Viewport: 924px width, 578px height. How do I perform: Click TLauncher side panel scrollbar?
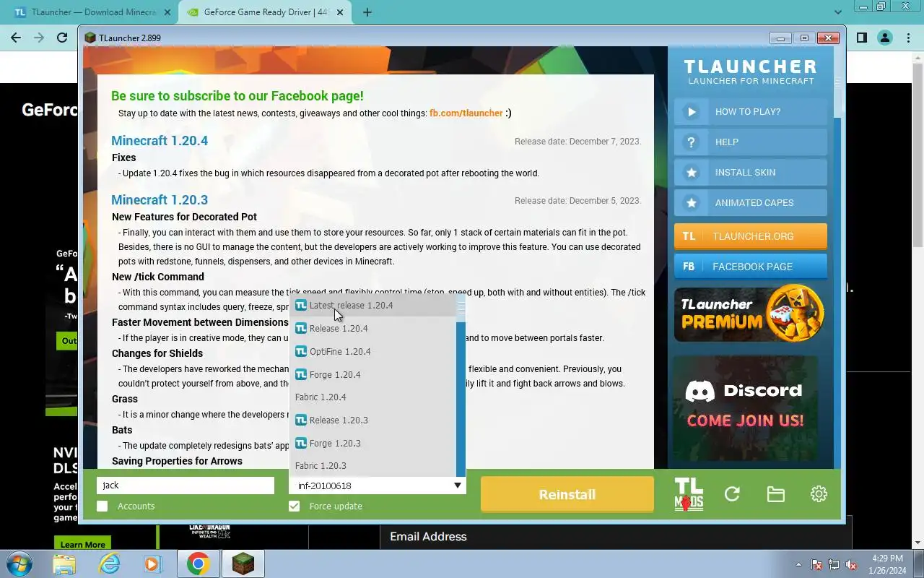(837, 256)
